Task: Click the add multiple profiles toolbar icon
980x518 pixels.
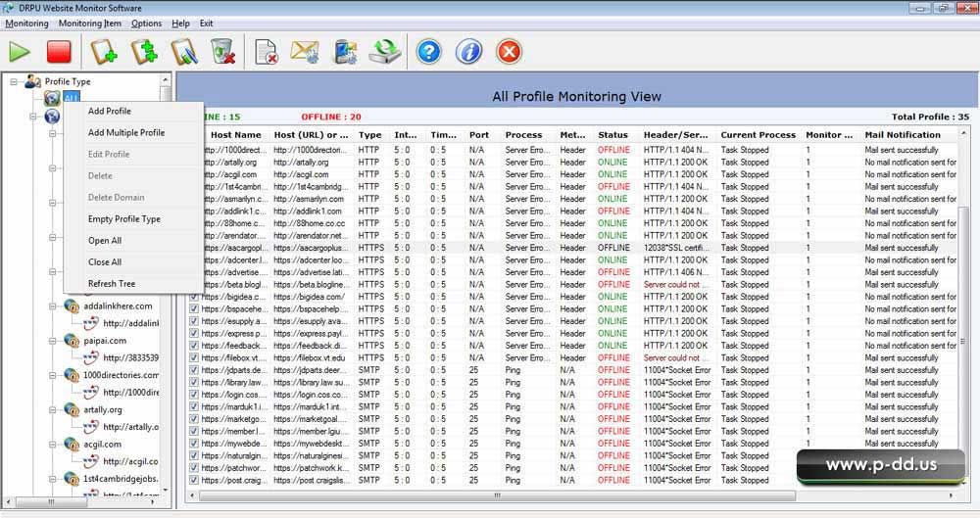Action: (x=144, y=52)
